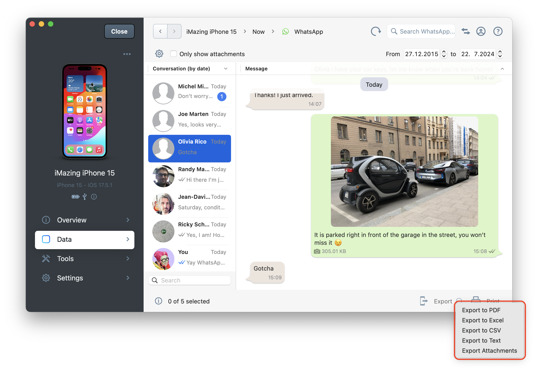538x392 pixels.
Task: Click iMazing iPhone 15 breadcrumb link
Action: pyautogui.click(x=211, y=32)
